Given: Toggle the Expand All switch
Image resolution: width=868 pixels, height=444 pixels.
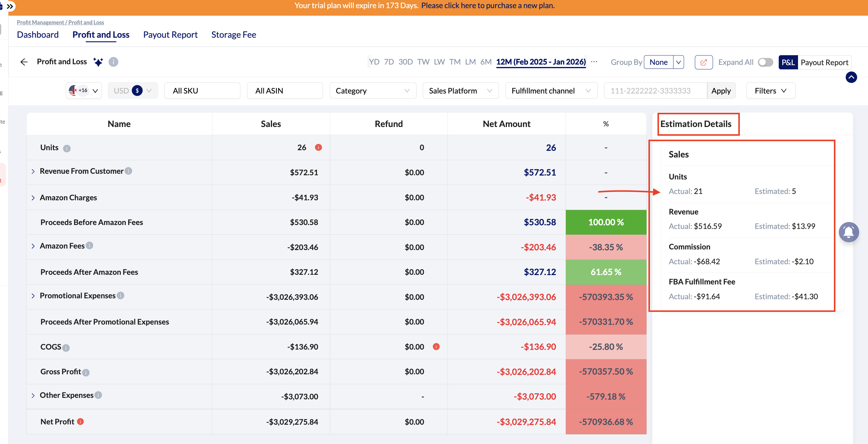Looking at the screenshot, I should click(x=765, y=62).
